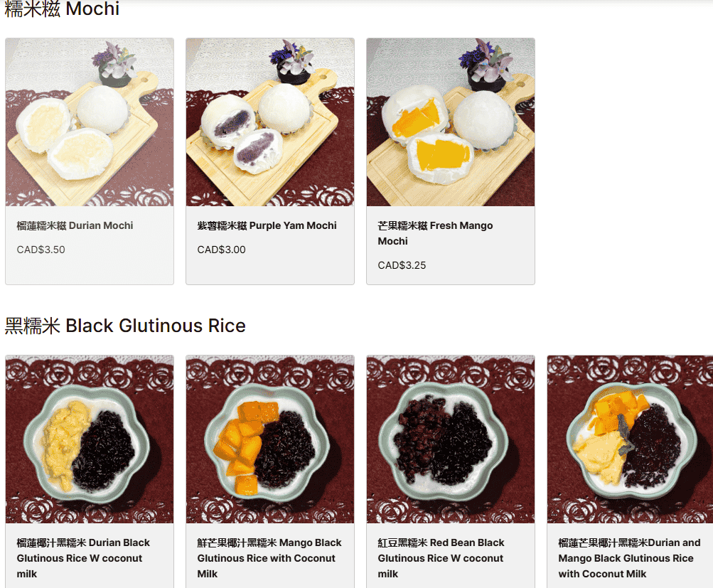Open the Mango Black Glutinous Rice photo
The height and width of the screenshot is (588, 713).
[x=270, y=439]
